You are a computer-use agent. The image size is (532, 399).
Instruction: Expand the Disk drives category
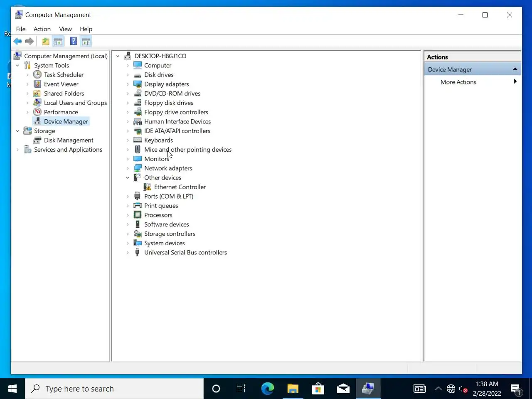128,75
